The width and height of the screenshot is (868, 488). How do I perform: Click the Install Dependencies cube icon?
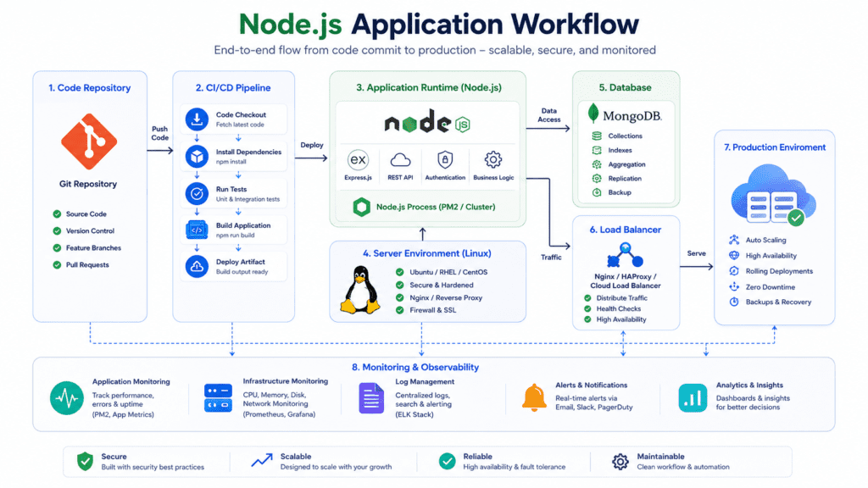pyautogui.click(x=197, y=157)
